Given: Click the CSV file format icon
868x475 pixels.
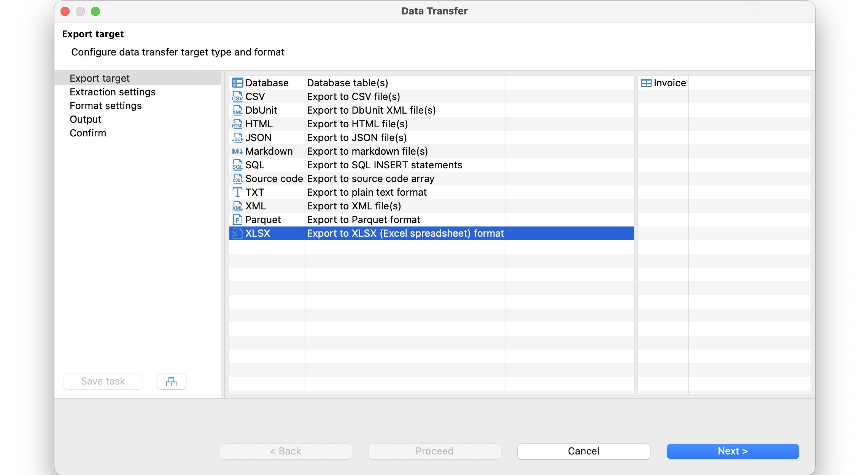Looking at the screenshot, I should click(x=237, y=97).
